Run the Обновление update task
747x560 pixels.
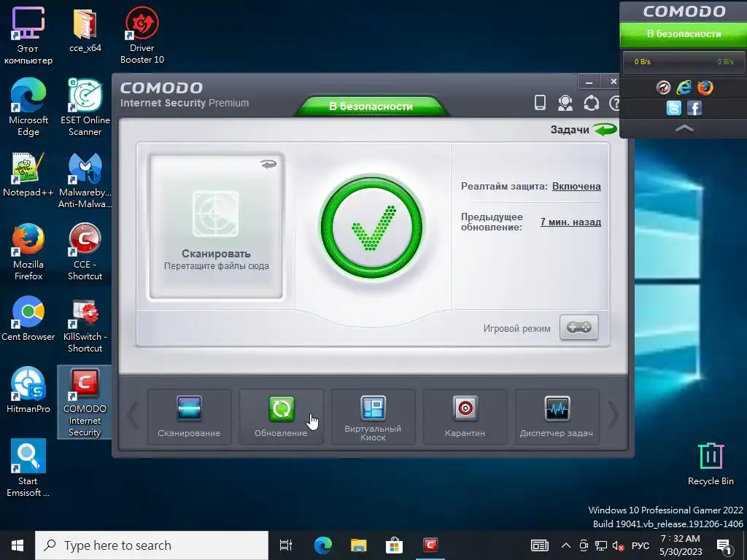(281, 416)
